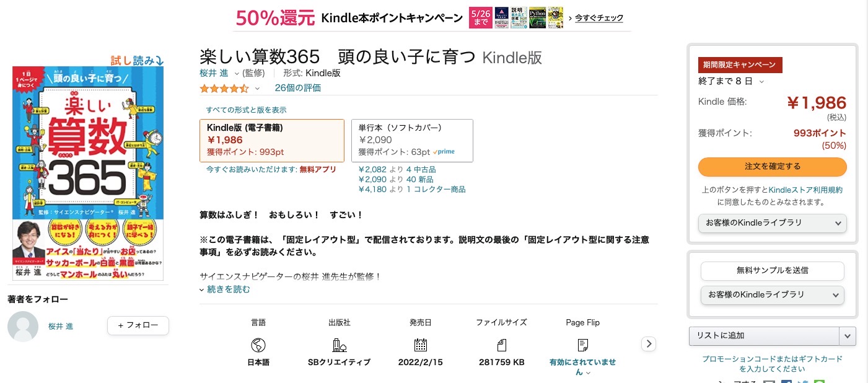The height and width of the screenshot is (383, 868).
Task: Click the author profile avatar
Action: [23, 327]
